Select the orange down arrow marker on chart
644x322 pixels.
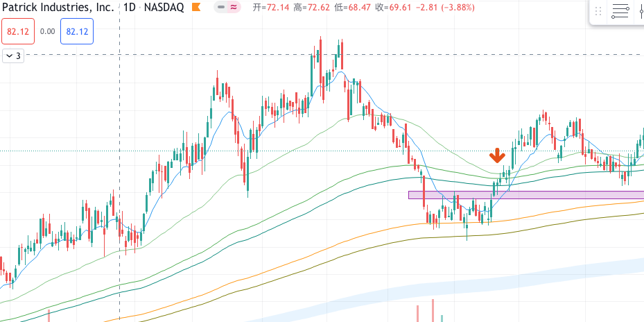(496, 155)
